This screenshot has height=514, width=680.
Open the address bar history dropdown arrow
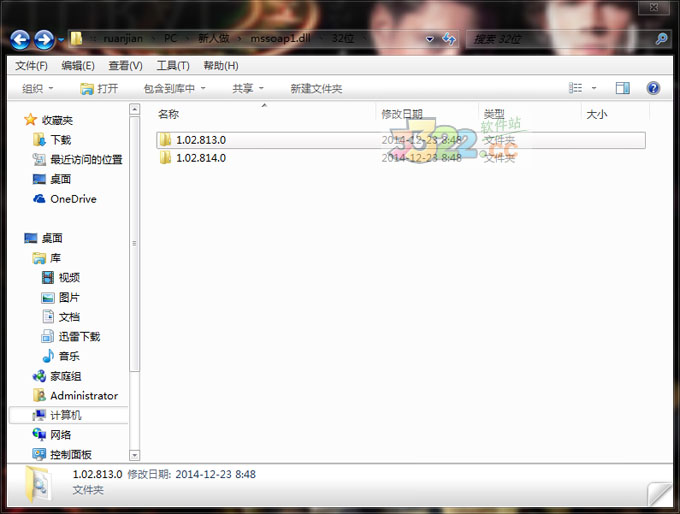tap(430, 39)
